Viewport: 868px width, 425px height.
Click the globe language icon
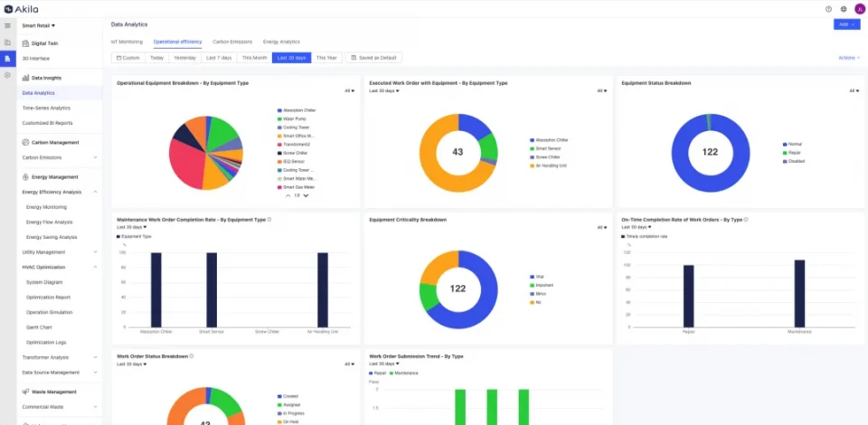(844, 9)
